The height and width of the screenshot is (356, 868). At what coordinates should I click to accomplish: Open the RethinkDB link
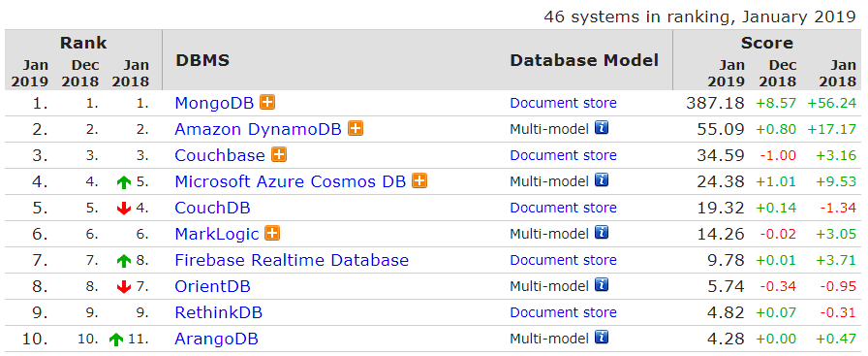tap(219, 312)
